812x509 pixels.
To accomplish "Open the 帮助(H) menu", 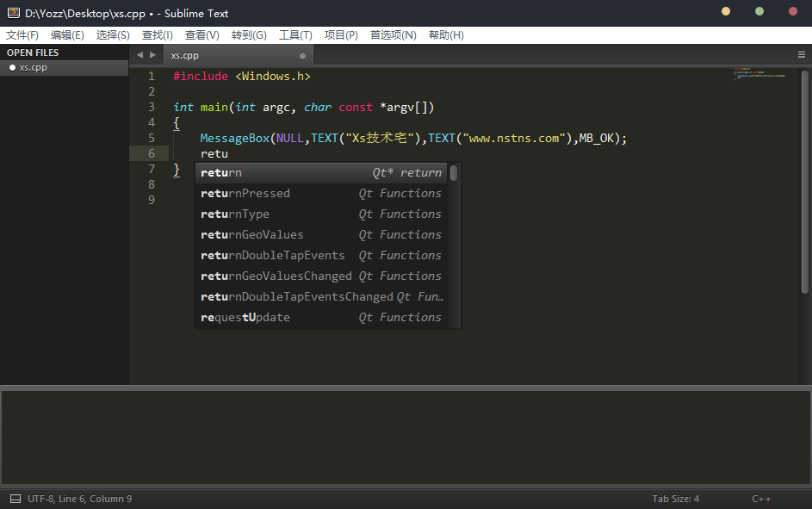I will coord(446,35).
